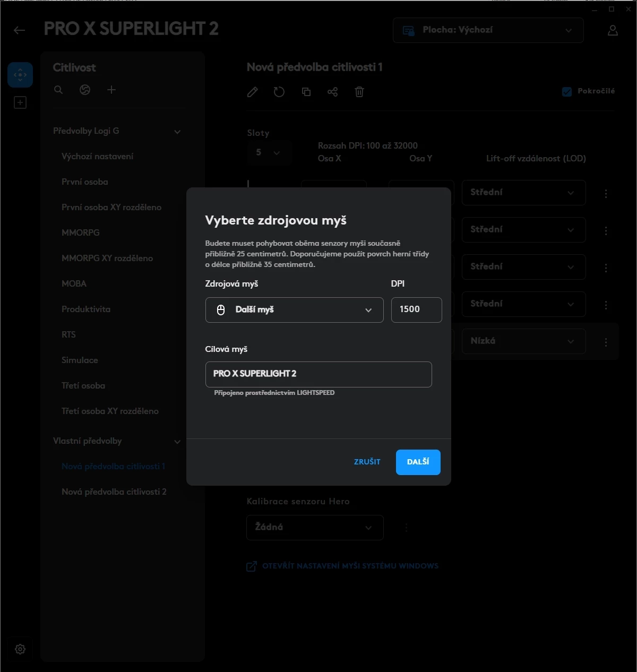The width and height of the screenshot is (637, 672).
Task: Add a new sensitivity preset with plus
Action: 111,90
